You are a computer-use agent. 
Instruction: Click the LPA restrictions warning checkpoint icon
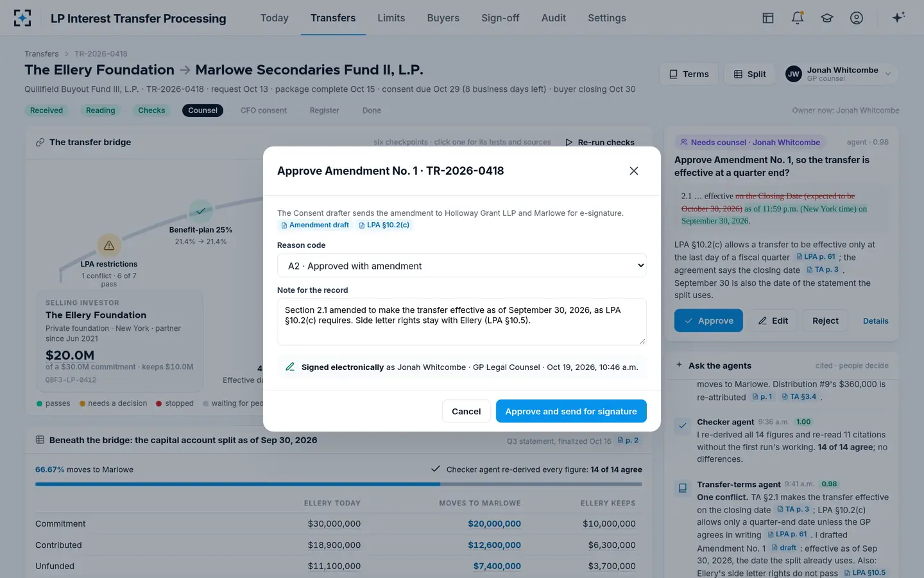(109, 245)
